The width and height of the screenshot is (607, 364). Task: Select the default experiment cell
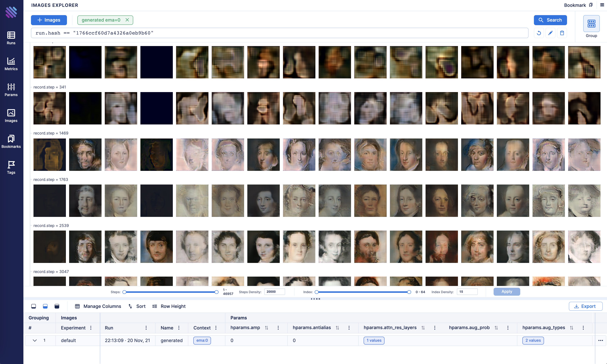[78, 340]
